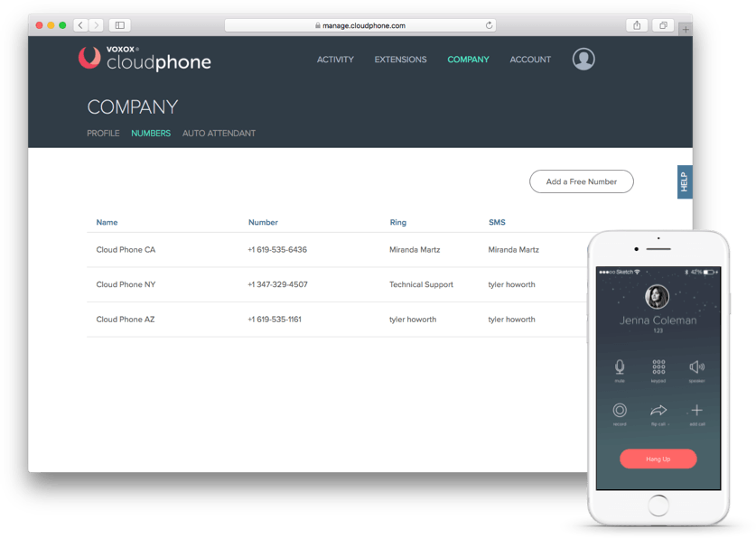The width and height of the screenshot is (756, 538).
Task: Switch to the Auto Attendant tab
Action: 219,134
